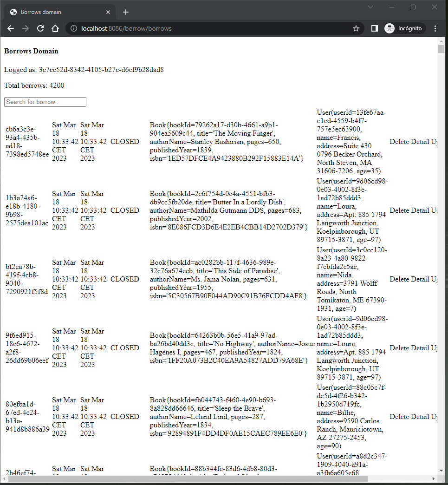Image resolution: width=448 pixels, height=485 pixels.
Task: Click the vertical scrollbar up arrow
Action: pos(441,40)
